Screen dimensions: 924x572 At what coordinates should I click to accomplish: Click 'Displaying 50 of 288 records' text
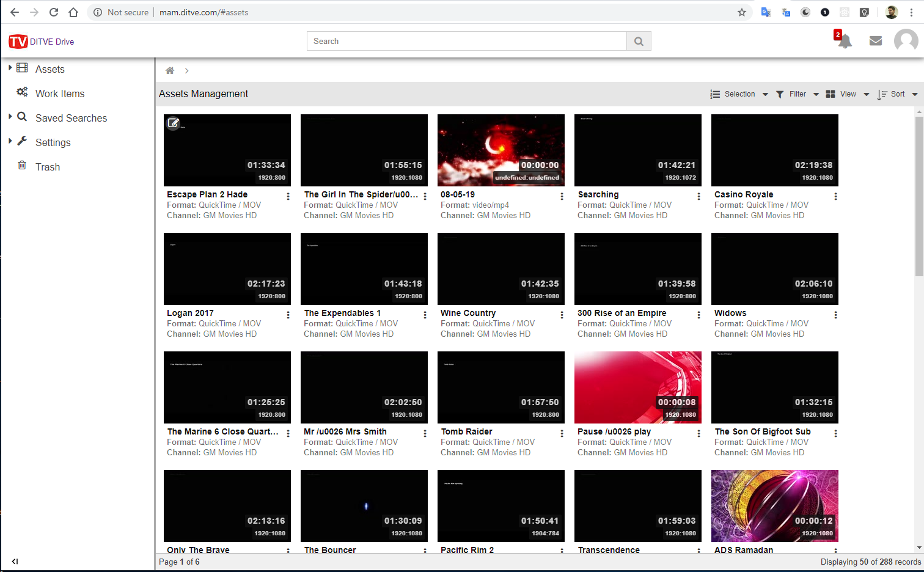[x=870, y=562]
